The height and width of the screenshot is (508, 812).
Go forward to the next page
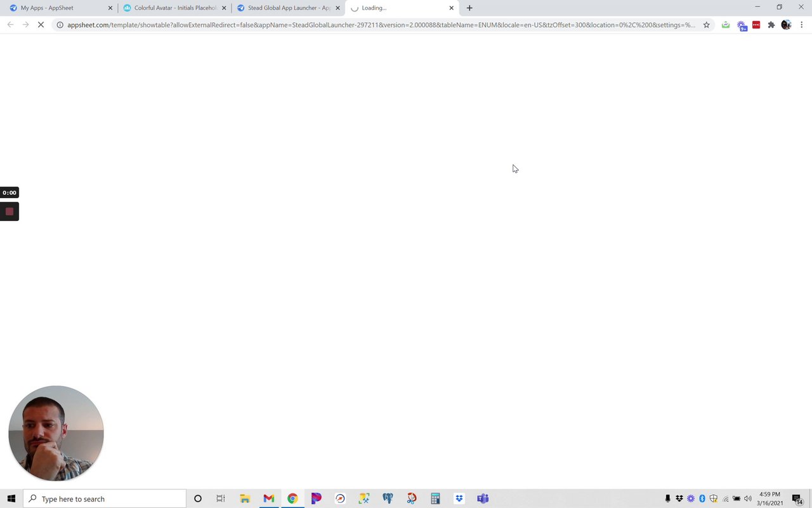[x=25, y=25]
